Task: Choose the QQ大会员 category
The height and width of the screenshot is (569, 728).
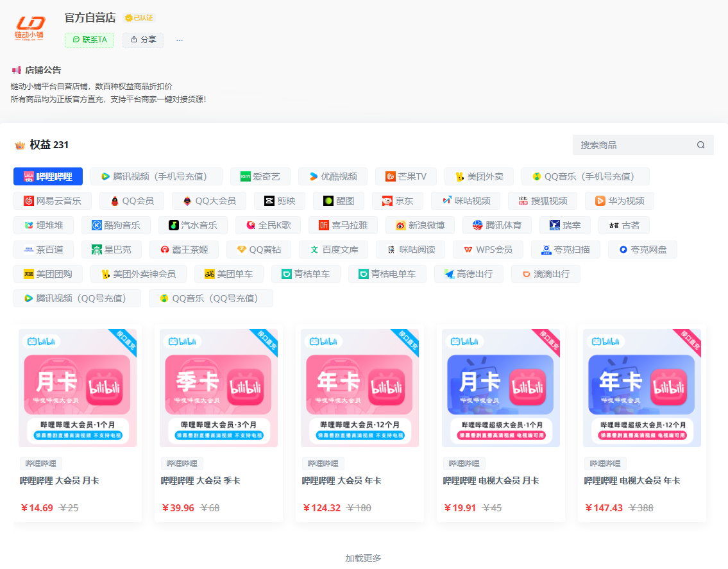Action: (x=209, y=201)
